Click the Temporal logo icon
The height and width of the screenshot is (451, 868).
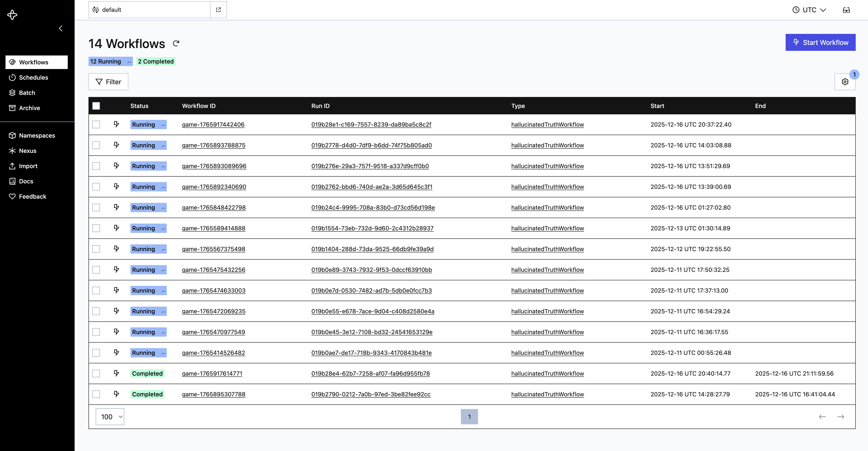12,14
